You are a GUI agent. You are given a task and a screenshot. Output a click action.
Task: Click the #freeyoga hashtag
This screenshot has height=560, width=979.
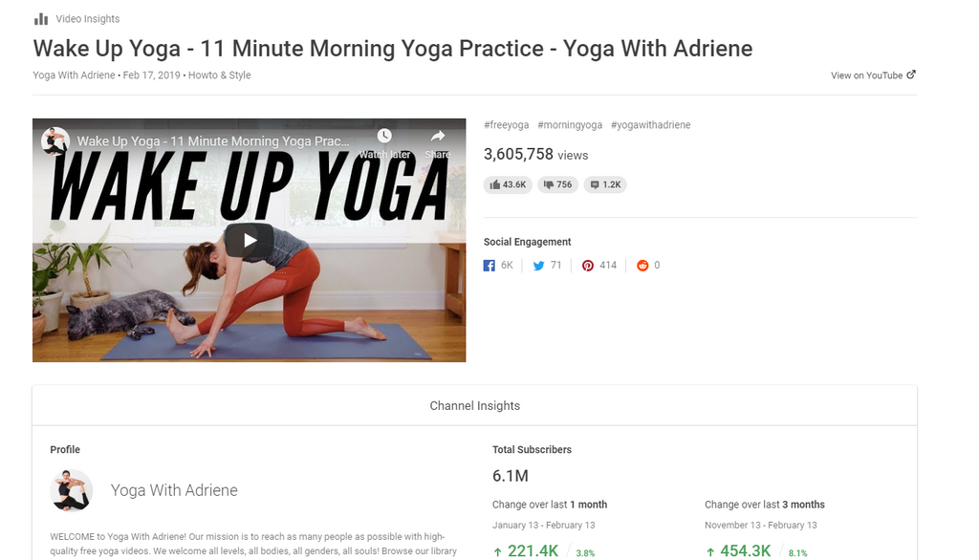coord(506,125)
